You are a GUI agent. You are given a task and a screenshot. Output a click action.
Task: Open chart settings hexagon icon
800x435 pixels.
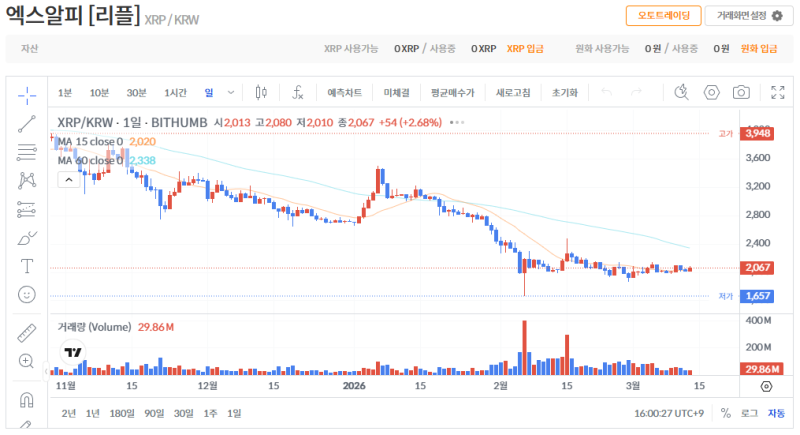[x=712, y=92]
